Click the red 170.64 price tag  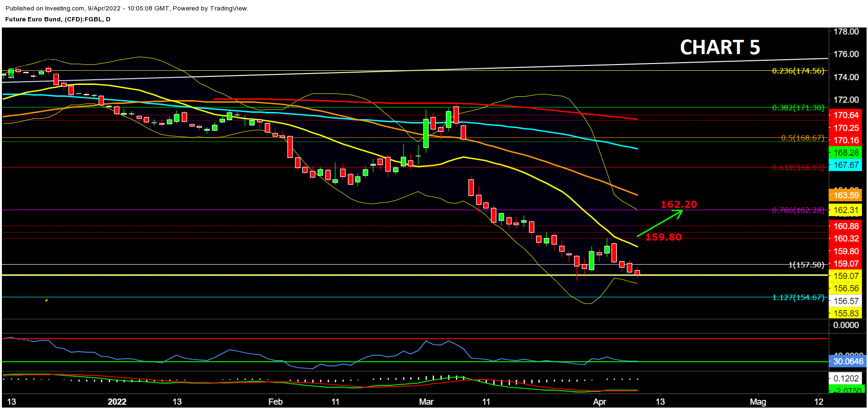pyautogui.click(x=846, y=115)
